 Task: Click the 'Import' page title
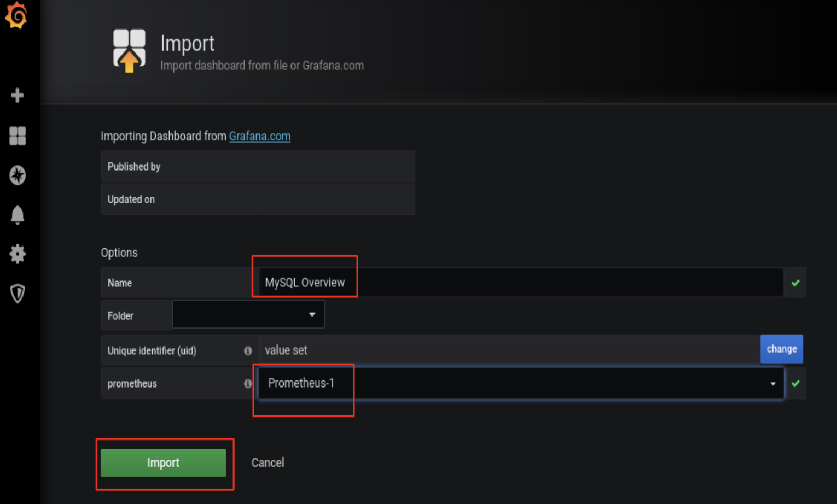tap(187, 44)
